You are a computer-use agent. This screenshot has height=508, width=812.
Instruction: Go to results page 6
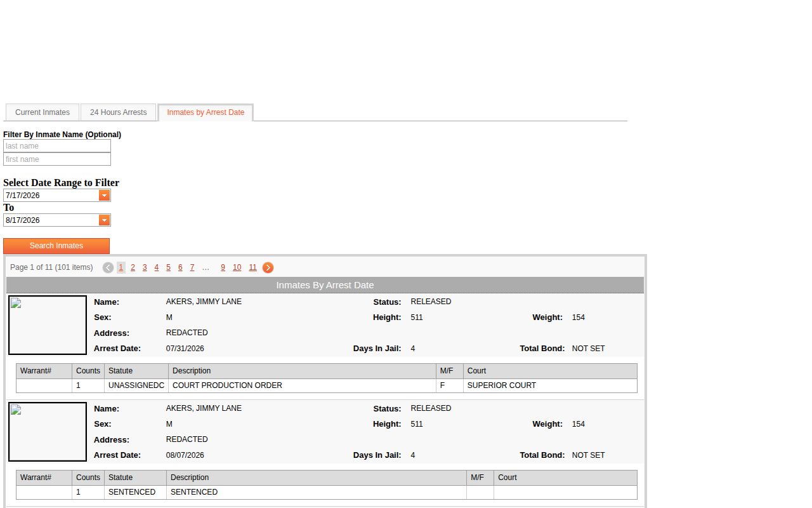[180, 268]
